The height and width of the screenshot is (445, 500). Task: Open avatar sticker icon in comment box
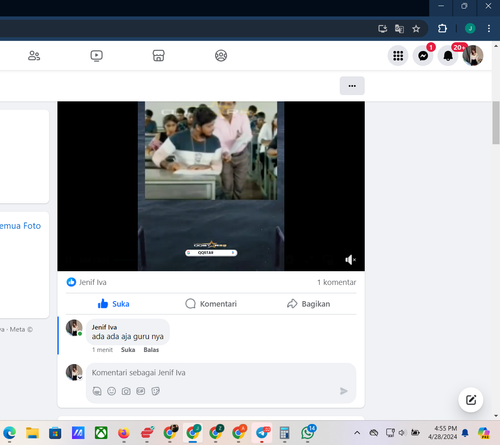click(x=97, y=391)
